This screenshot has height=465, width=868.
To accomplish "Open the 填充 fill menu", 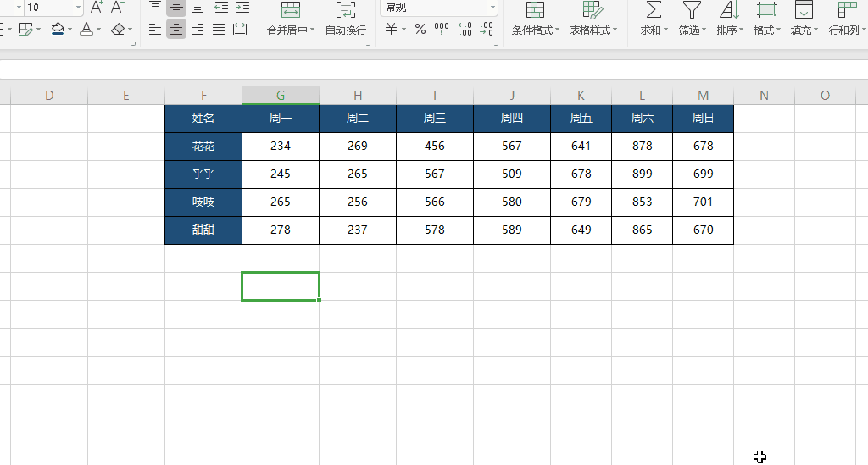I will 804,19.
